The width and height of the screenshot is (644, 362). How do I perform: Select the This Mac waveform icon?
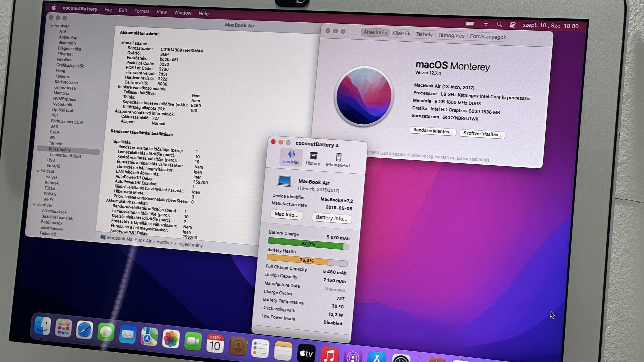tap(291, 154)
